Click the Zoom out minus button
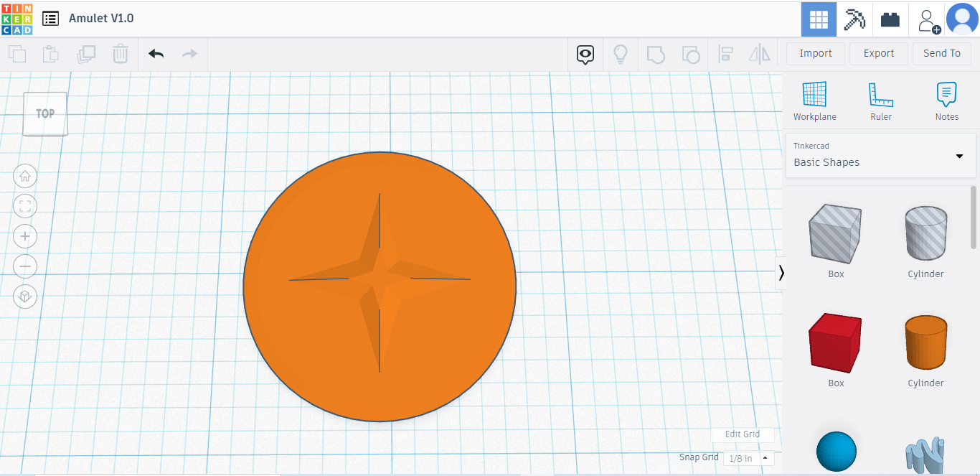The height and width of the screenshot is (476, 980). 25,266
